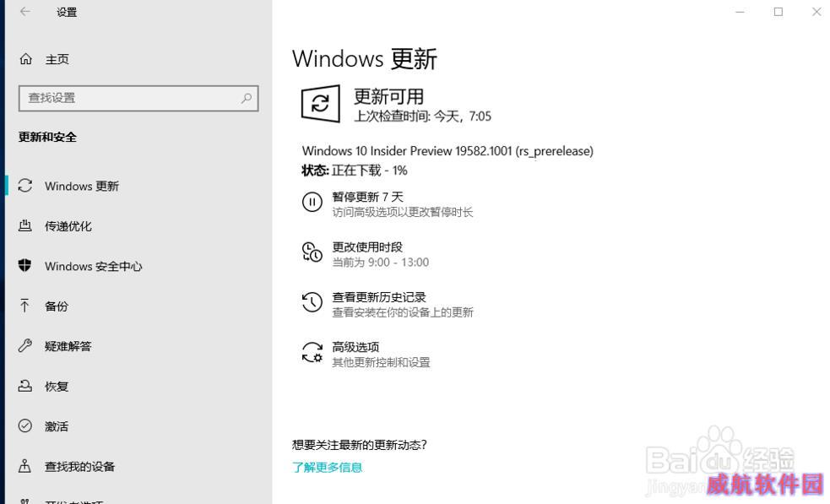Click 想要关注最新的更新动态? text

[360, 445]
